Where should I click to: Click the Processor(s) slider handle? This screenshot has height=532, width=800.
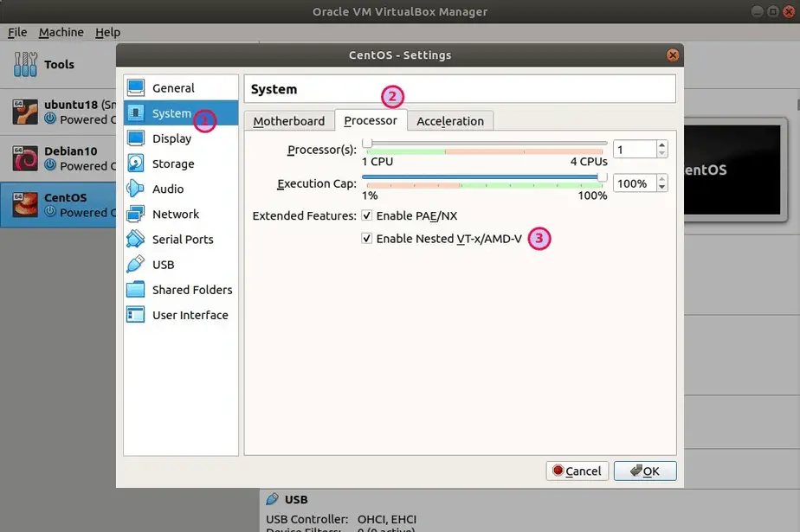tap(367, 143)
